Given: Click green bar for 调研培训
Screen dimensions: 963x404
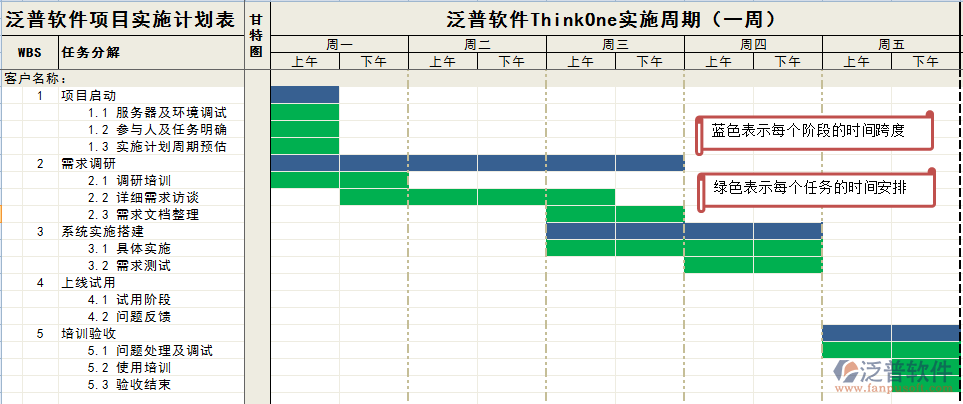Looking at the screenshot, I should tap(340, 180).
